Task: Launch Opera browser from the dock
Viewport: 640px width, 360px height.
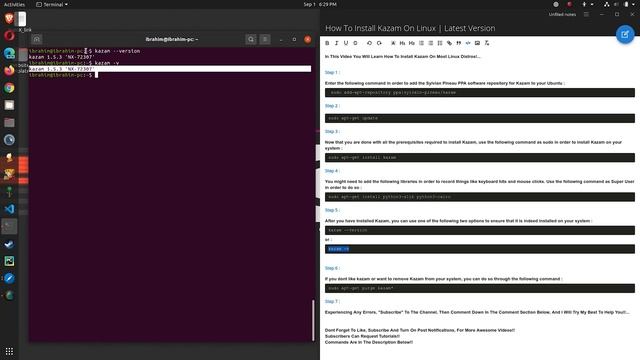Action: pos(9,36)
